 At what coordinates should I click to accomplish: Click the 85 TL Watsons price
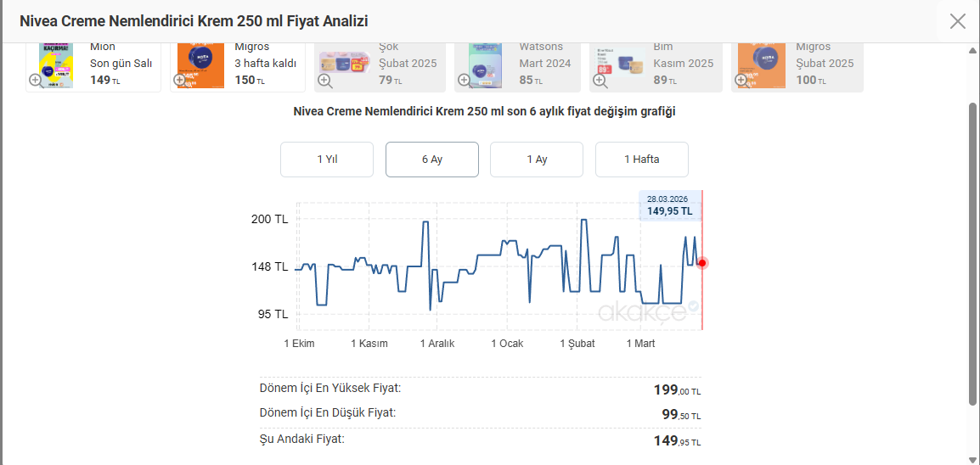click(x=532, y=80)
